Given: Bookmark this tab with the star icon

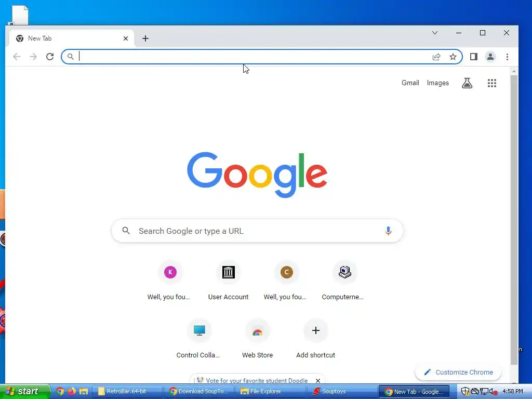Looking at the screenshot, I should coord(453,57).
